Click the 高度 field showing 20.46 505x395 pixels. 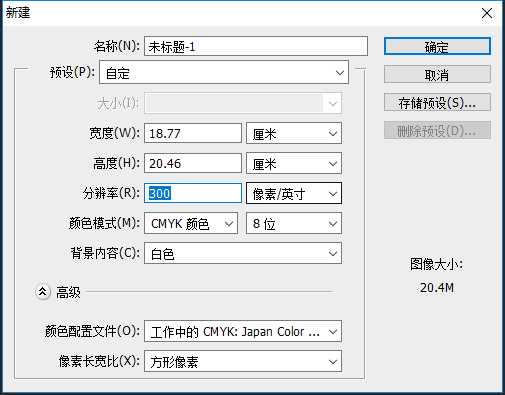coord(193,163)
